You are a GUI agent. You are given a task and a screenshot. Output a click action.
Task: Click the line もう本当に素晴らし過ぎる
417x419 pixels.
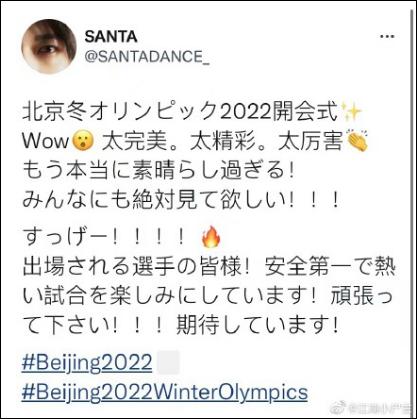159,172
